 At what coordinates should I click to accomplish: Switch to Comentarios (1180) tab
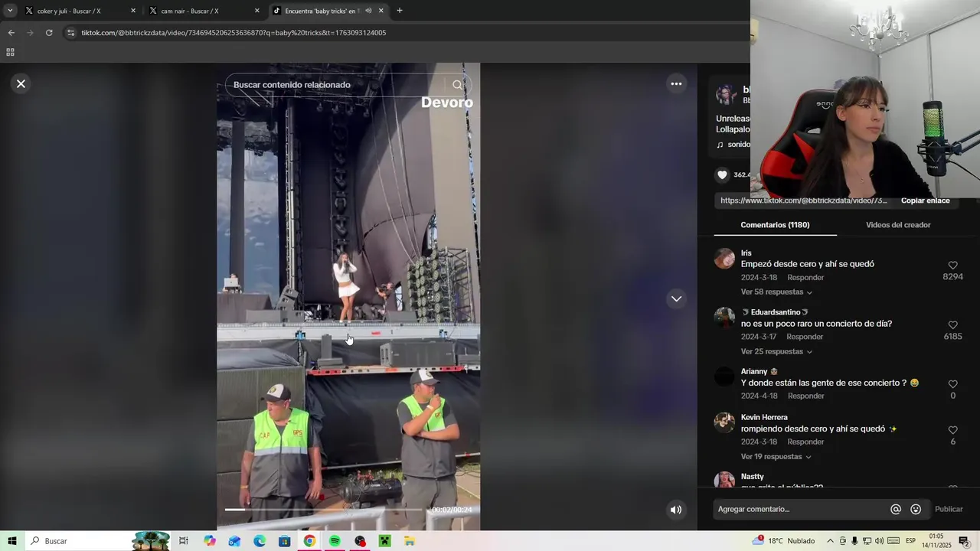(x=775, y=225)
